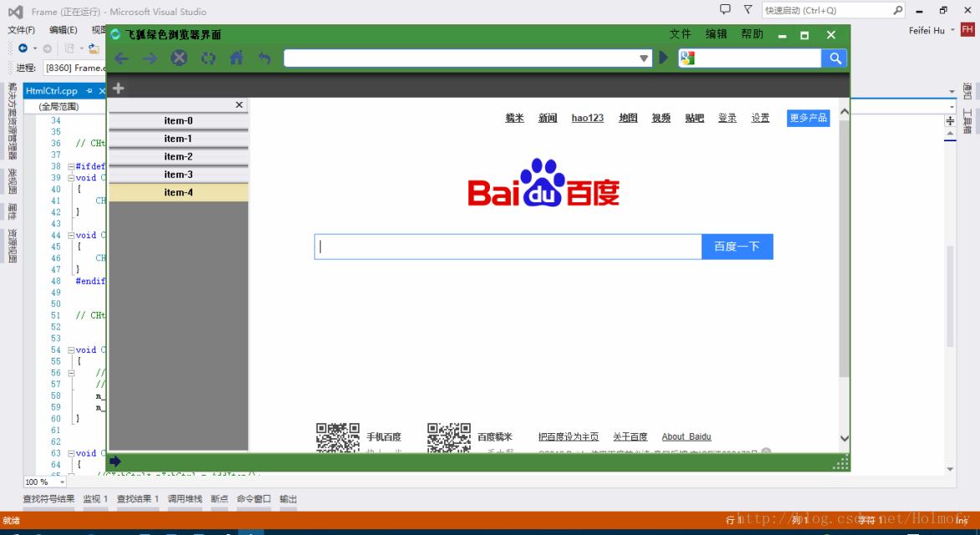Click the magnifier search button
This screenshot has height=535, width=980.
[x=835, y=59]
